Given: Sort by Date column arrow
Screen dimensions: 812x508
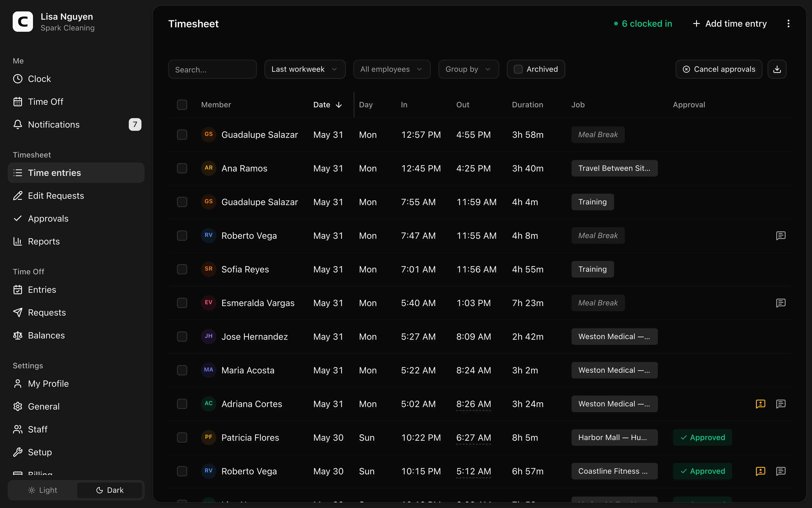Looking at the screenshot, I should 339,105.
